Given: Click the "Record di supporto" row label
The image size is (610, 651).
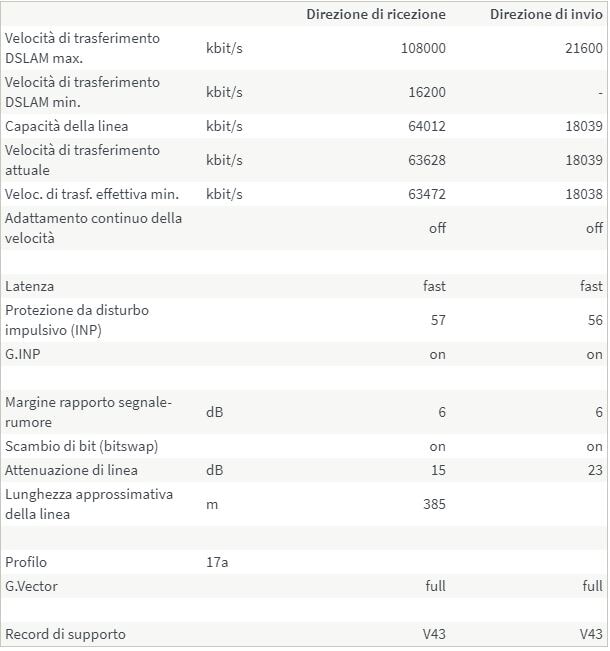Looking at the screenshot, I should point(66,634).
